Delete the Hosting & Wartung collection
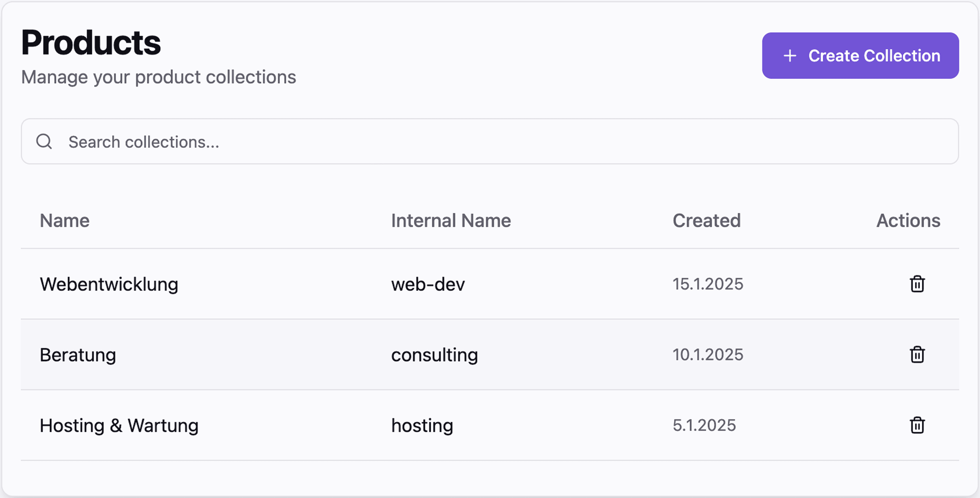This screenshot has height=498, width=980. [917, 425]
